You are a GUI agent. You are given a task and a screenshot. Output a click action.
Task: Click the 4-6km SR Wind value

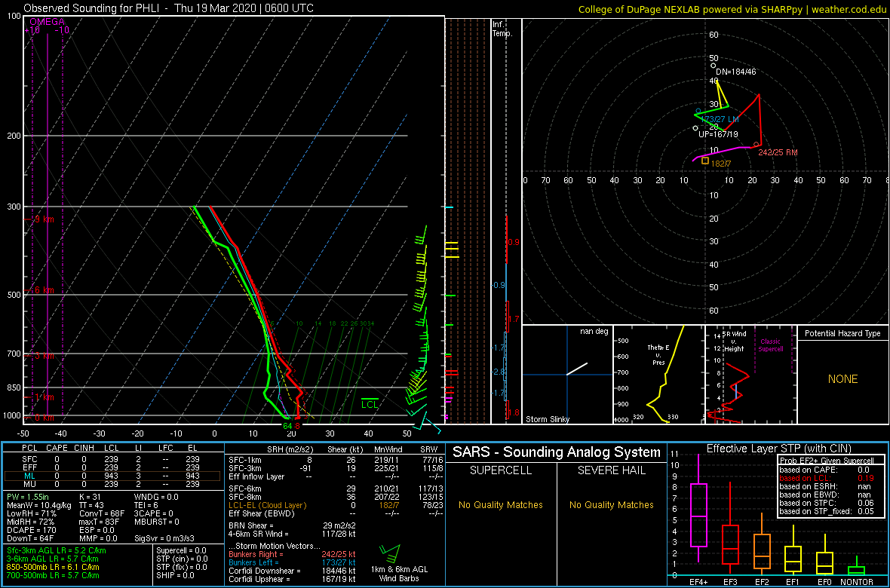pos(292,533)
